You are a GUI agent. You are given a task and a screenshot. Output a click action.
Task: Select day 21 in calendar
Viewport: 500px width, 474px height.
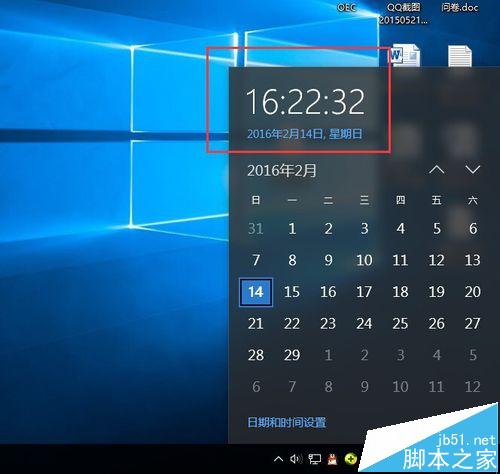tap(256, 324)
